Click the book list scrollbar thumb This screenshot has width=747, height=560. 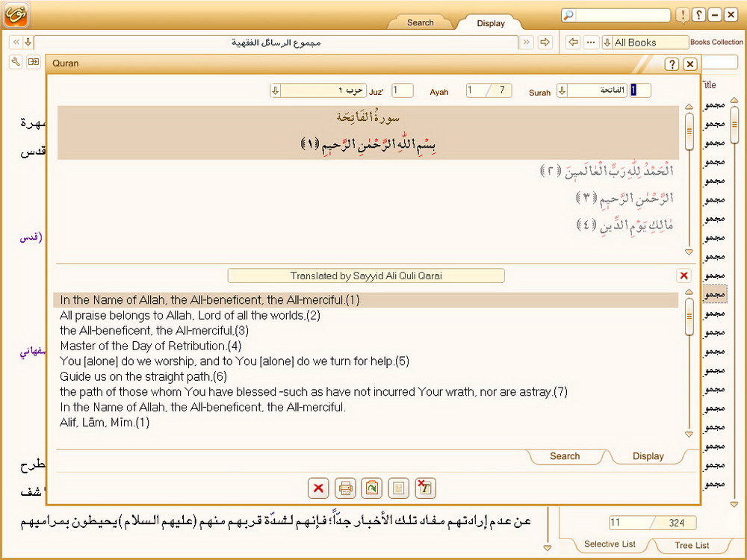734,125
